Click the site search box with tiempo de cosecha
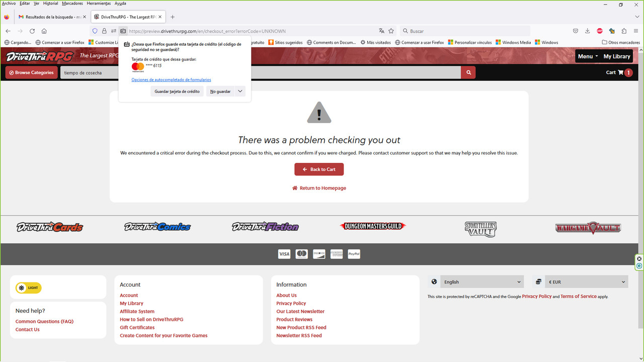This screenshot has height=362, width=644. coord(261,72)
